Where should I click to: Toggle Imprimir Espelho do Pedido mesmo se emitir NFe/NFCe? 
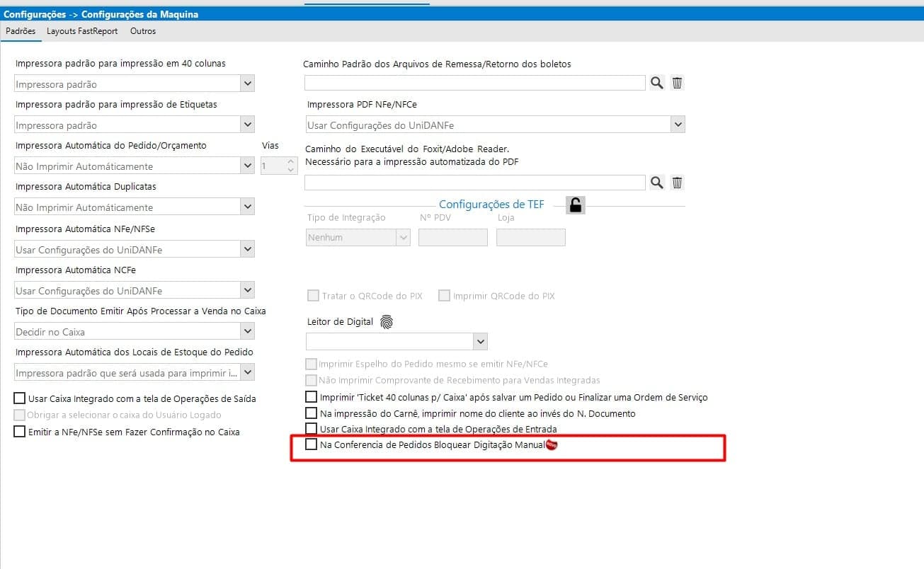(x=311, y=364)
